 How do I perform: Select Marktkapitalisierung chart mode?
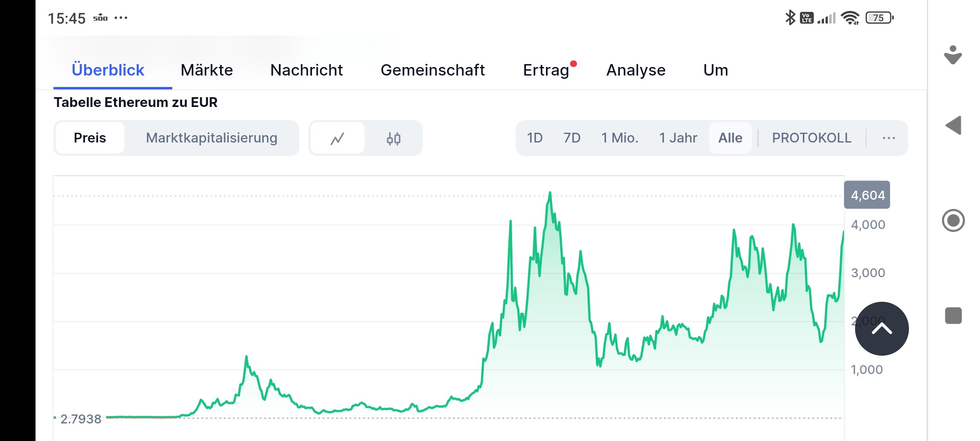212,138
